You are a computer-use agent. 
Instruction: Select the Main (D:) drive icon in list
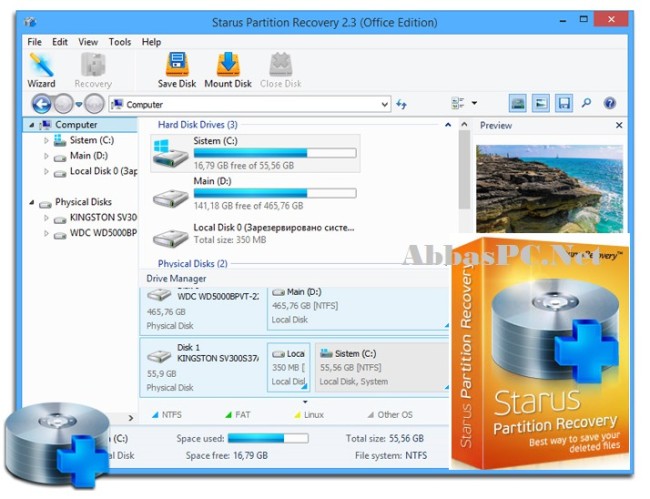point(170,198)
